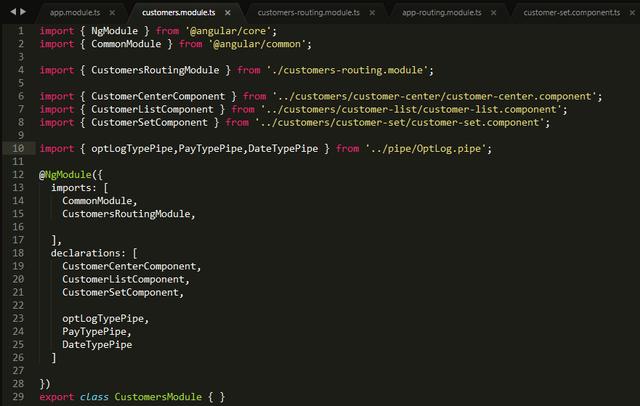The height and width of the screenshot is (406, 640).
Task: Click 'CustomerListComponent' in line 7 import
Action: click(152, 109)
